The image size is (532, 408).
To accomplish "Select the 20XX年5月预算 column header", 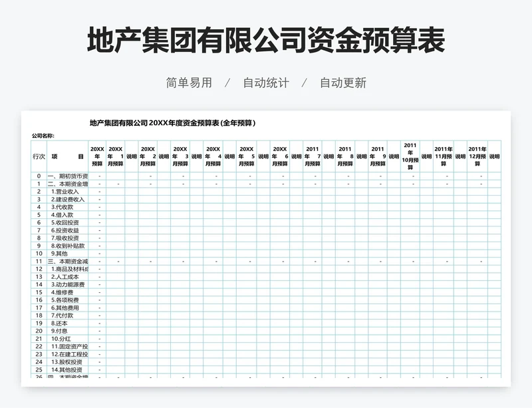I will (246, 156).
